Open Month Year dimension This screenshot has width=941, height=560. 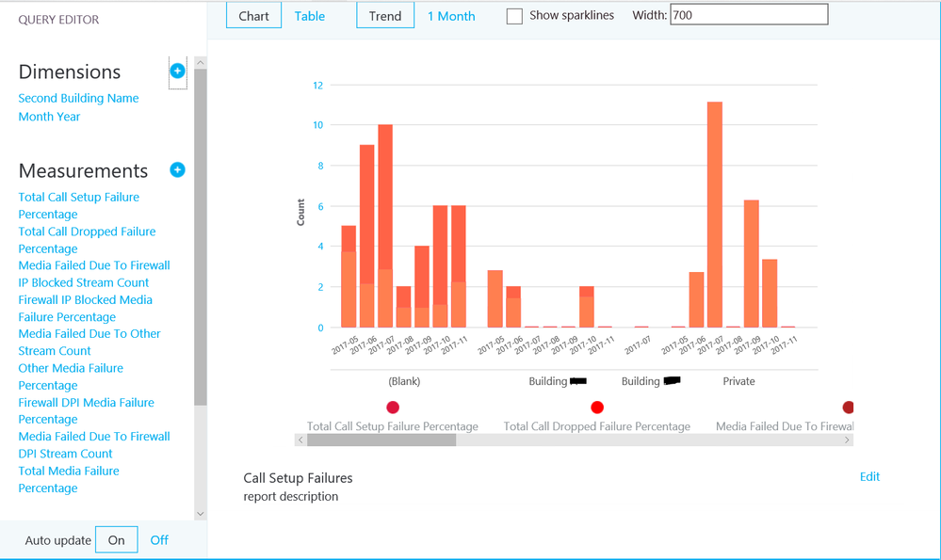49,117
